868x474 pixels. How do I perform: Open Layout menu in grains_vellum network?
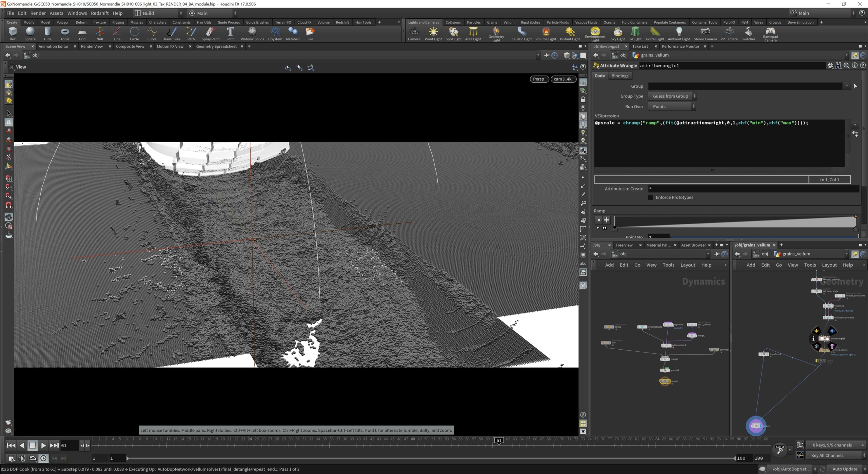(x=829, y=265)
